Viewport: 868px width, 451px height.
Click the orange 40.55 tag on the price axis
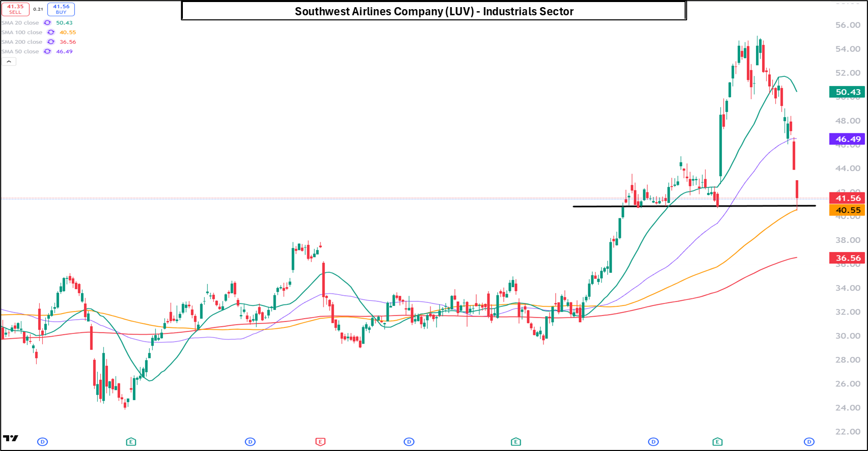click(847, 210)
